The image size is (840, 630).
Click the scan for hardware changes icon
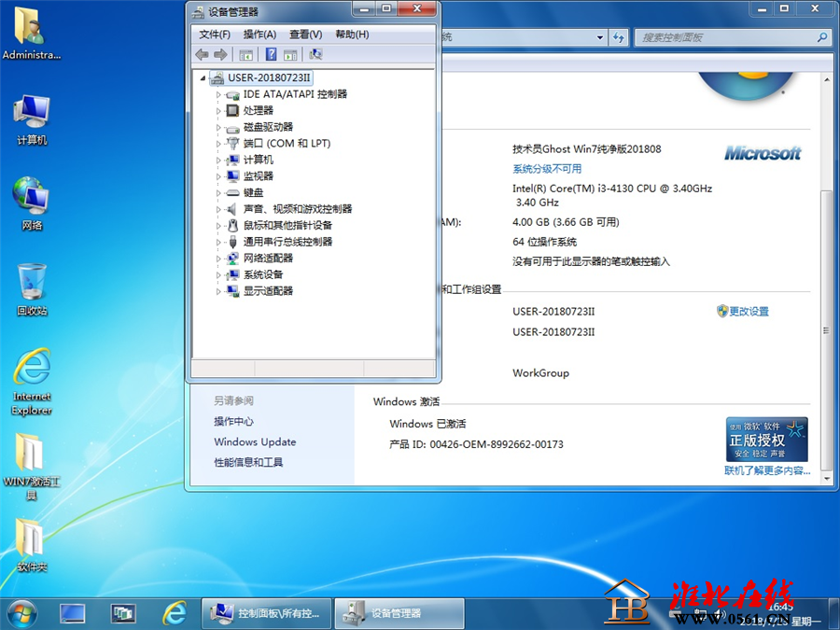click(x=315, y=54)
